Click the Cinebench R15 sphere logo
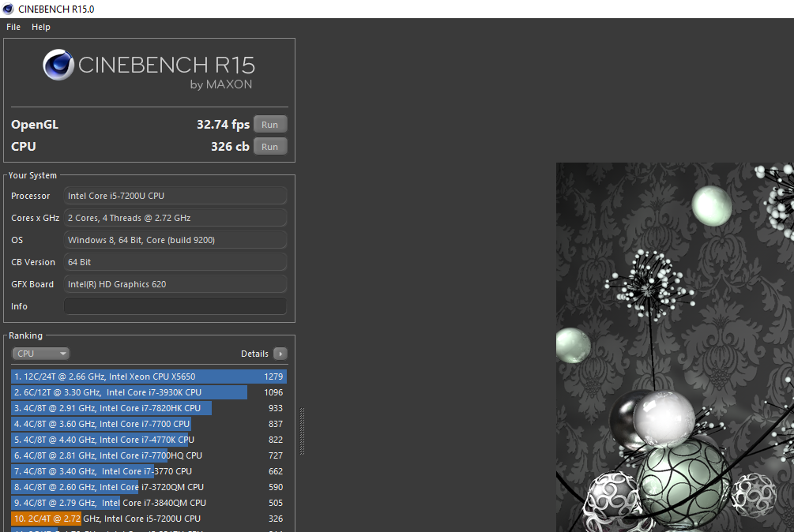 [x=58, y=65]
